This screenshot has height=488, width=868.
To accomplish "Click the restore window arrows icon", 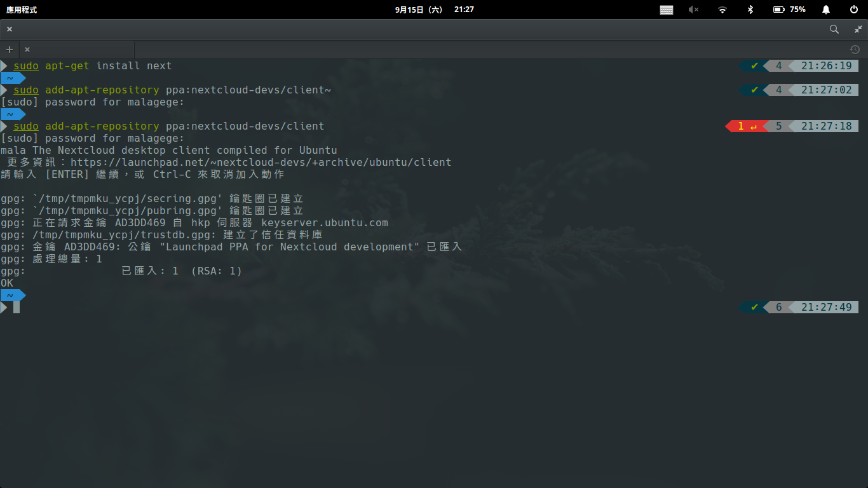I will (x=858, y=29).
